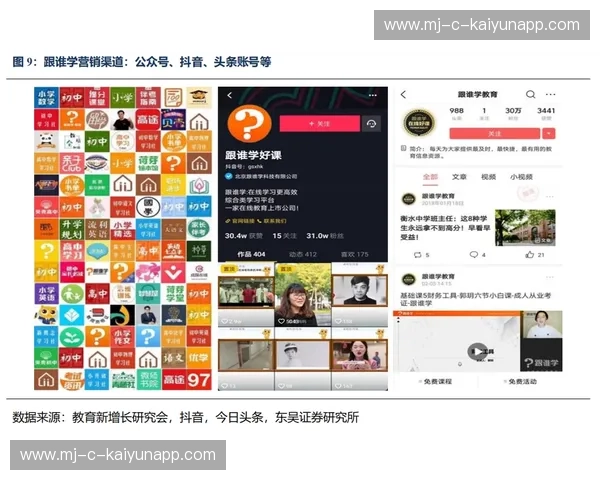Tap the blue 小学数学 account icon
Screen dimensions: 600x480
pyautogui.click(x=46, y=97)
